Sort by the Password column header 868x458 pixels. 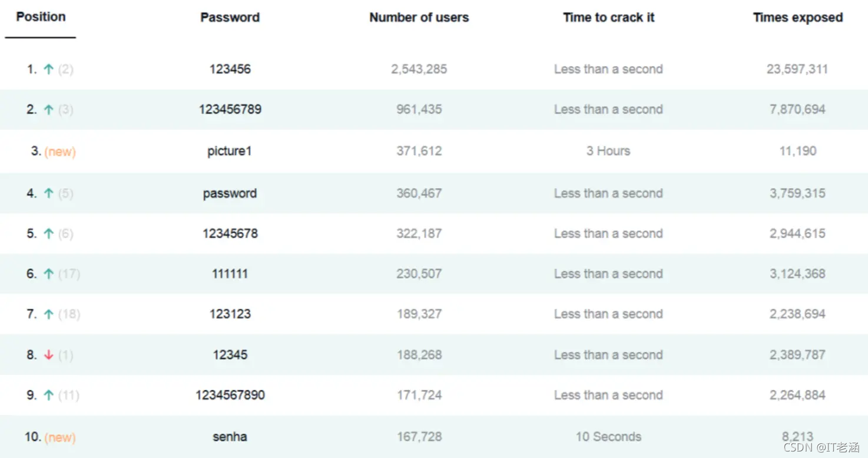(x=230, y=18)
